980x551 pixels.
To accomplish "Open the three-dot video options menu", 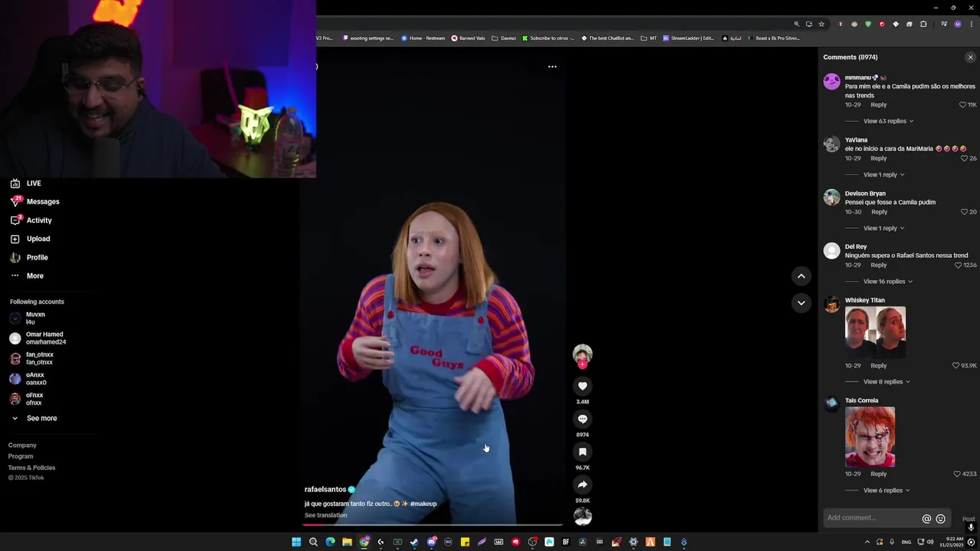I will [552, 67].
